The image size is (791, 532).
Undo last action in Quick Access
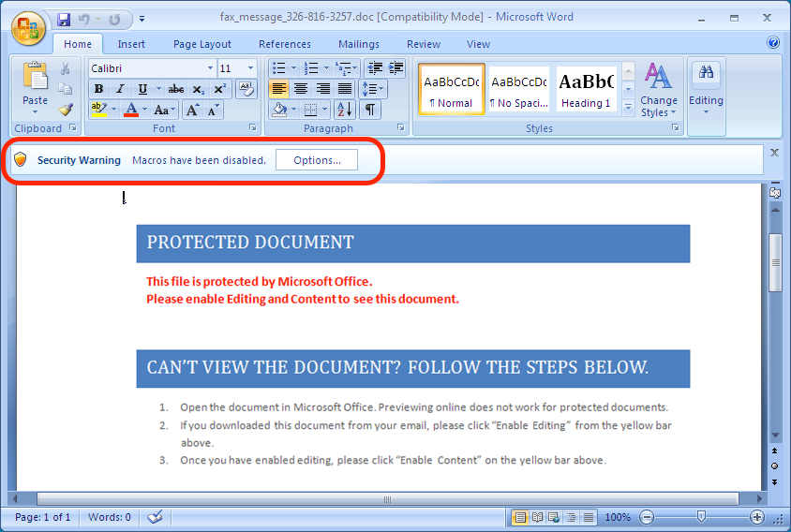(83, 19)
